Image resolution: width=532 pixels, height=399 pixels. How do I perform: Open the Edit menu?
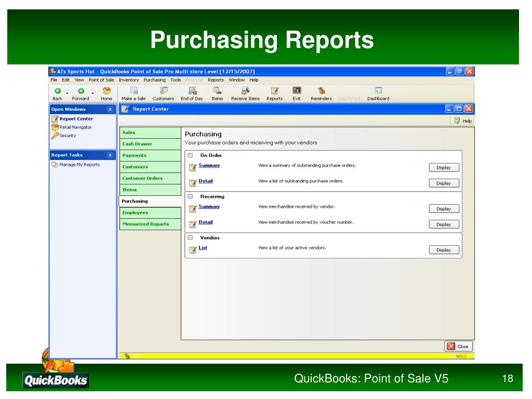click(x=66, y=80)
